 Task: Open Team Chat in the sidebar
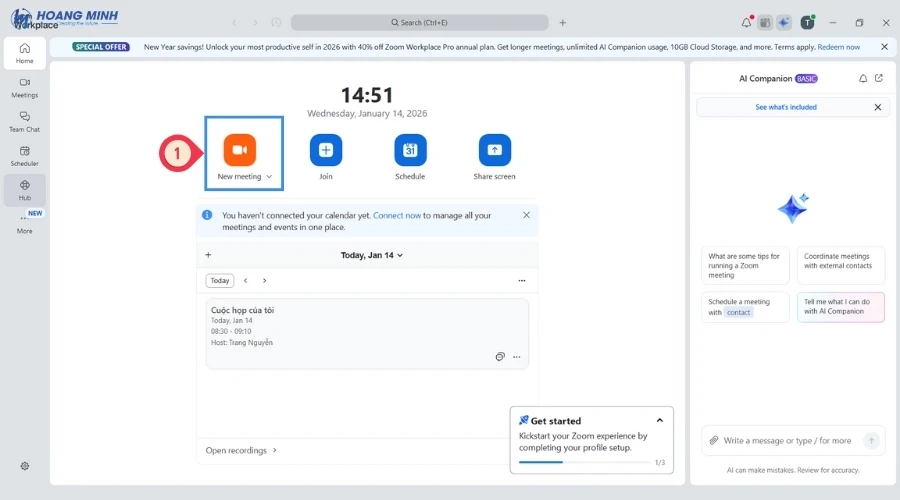[x=24, y=121]
